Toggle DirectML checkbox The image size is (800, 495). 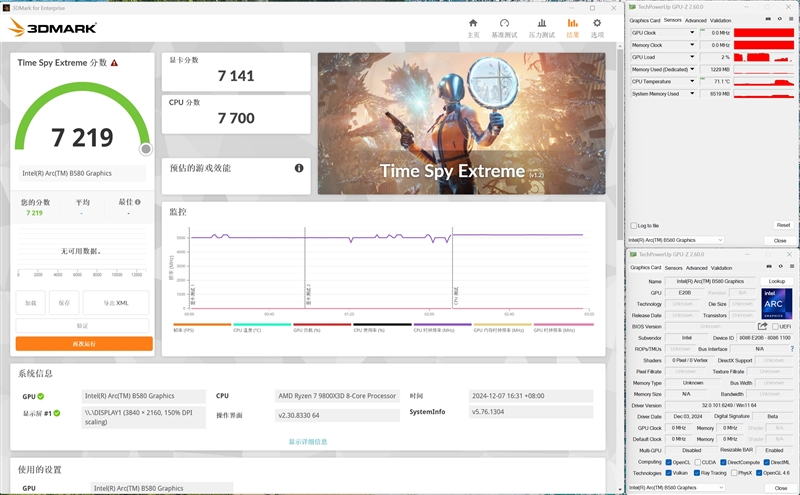pos(766,462)
